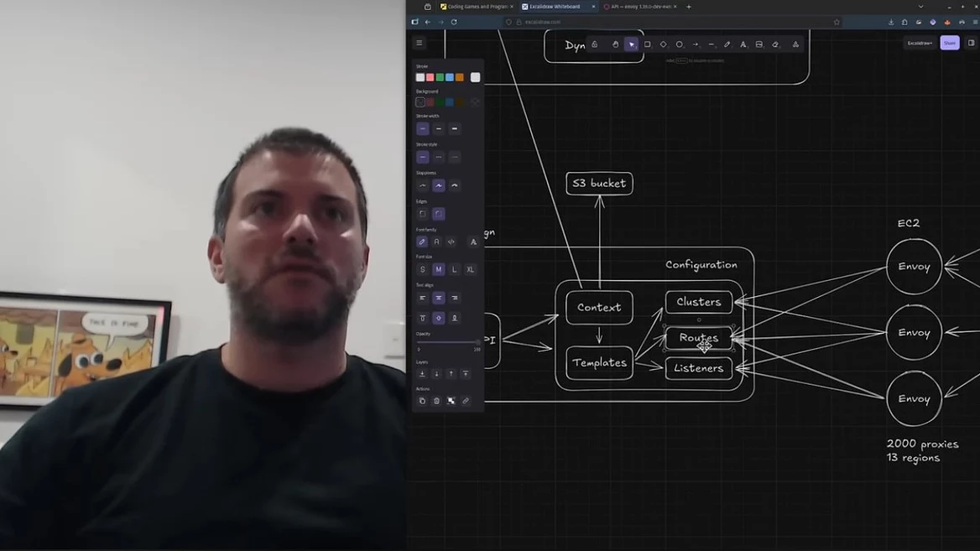Pick the orange stroke color swatch
The image size is (980, 551).
460,77
